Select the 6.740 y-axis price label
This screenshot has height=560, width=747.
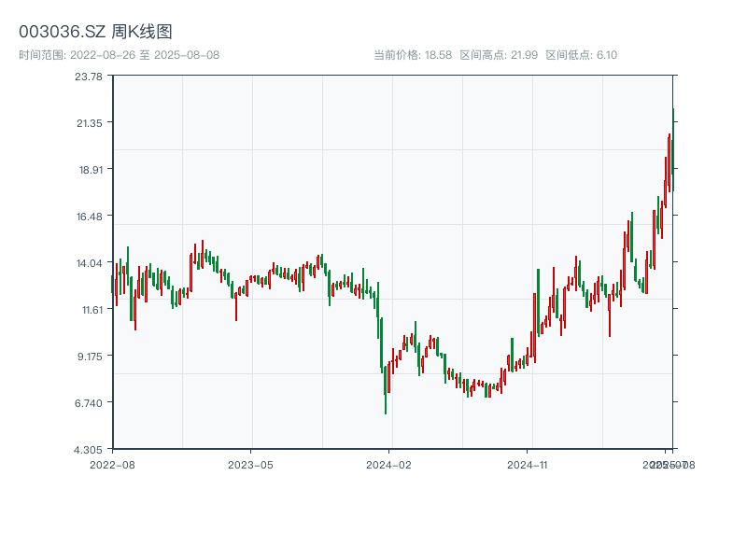click(x=89, y=402)
